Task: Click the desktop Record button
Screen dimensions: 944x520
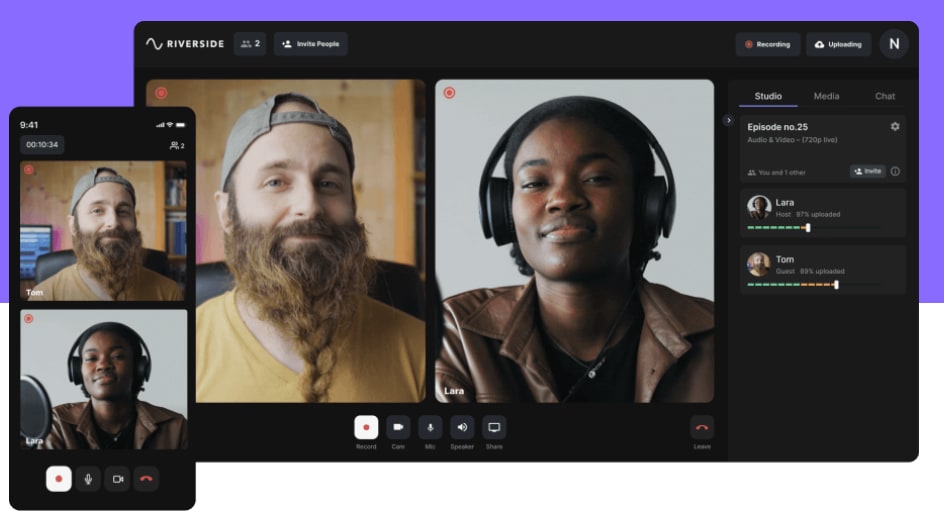Action: tap(366, 427)
